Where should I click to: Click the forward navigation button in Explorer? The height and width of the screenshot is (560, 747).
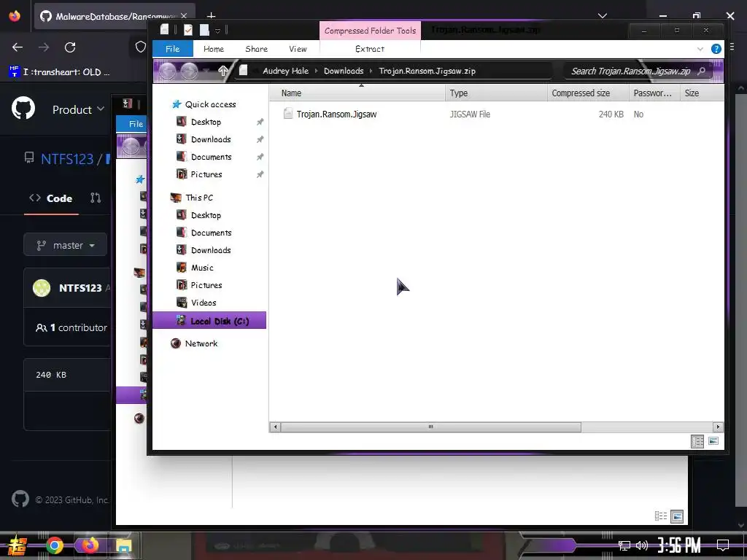coord(189,71)
